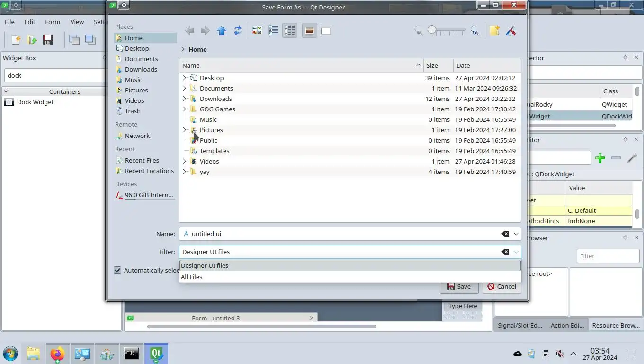Viewport: 644px width, 364px height.
Task: Select Music in Places
Action: (x=145, y=80)
